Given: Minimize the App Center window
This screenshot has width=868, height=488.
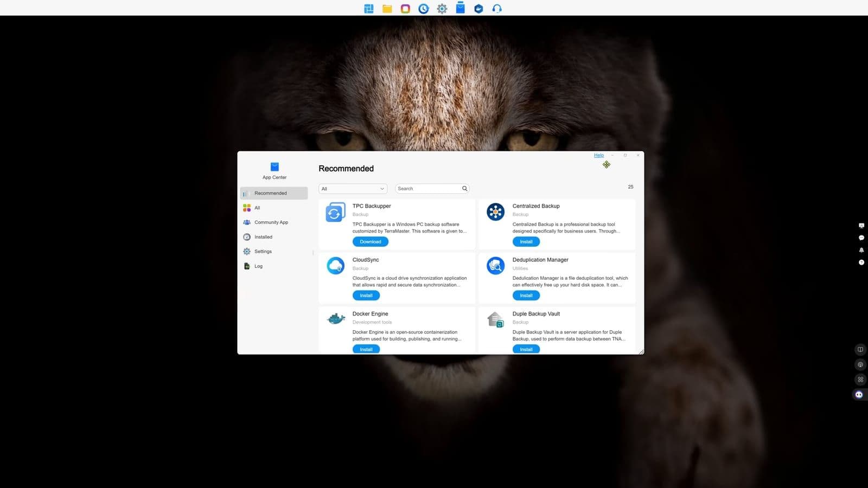Looking at the screenshot, I should 612,156.
